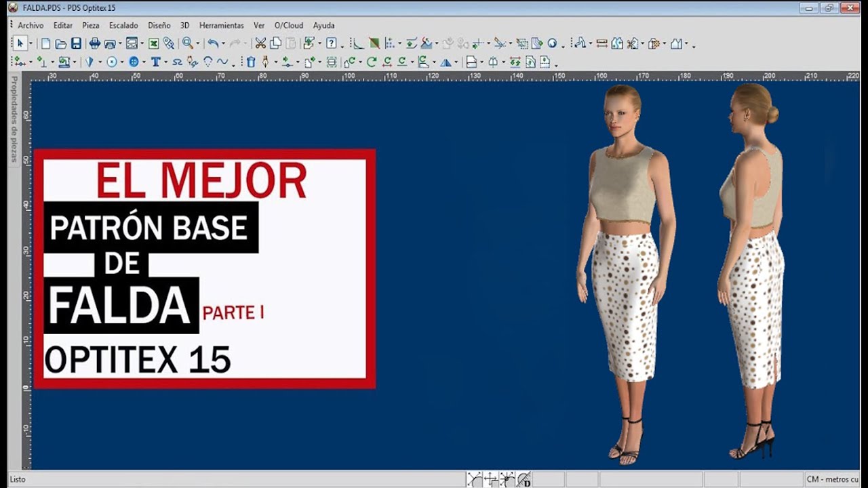
Task: Expand the dropdown beside the mirror triangle icon
Action: pyautogui.click(x=456, y=62)
